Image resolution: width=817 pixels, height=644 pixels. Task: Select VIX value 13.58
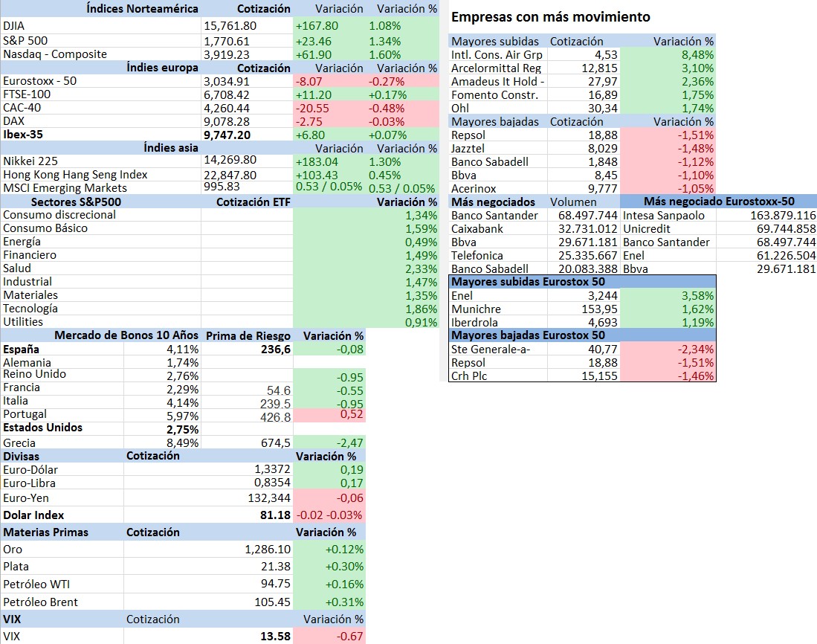pyautogui.click(x=275, y=636)
